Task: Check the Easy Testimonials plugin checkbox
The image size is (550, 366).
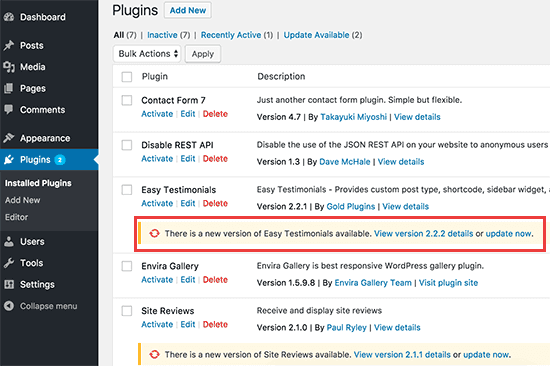Action: (127, 190)
